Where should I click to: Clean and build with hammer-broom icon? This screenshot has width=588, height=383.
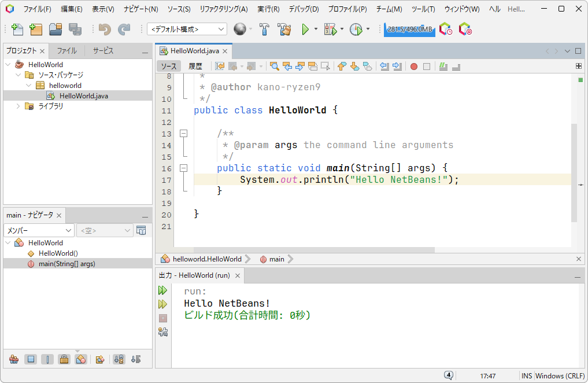point(284,30)
